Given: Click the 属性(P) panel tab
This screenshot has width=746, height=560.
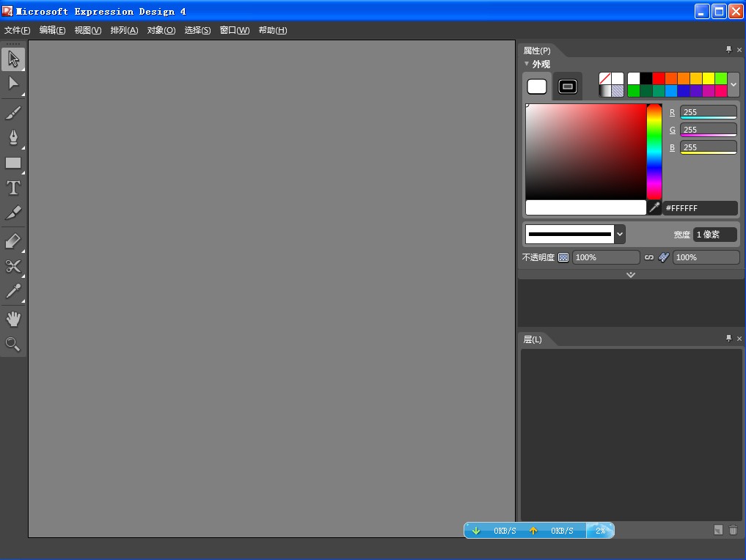Looking at the screenshot, I should tap(537, 51).
